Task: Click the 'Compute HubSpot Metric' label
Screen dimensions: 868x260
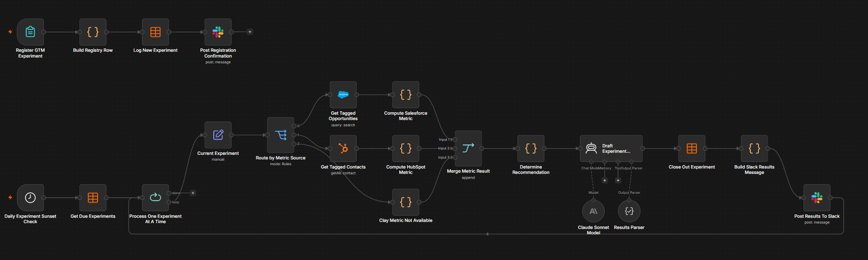Action: coord(406,170)
